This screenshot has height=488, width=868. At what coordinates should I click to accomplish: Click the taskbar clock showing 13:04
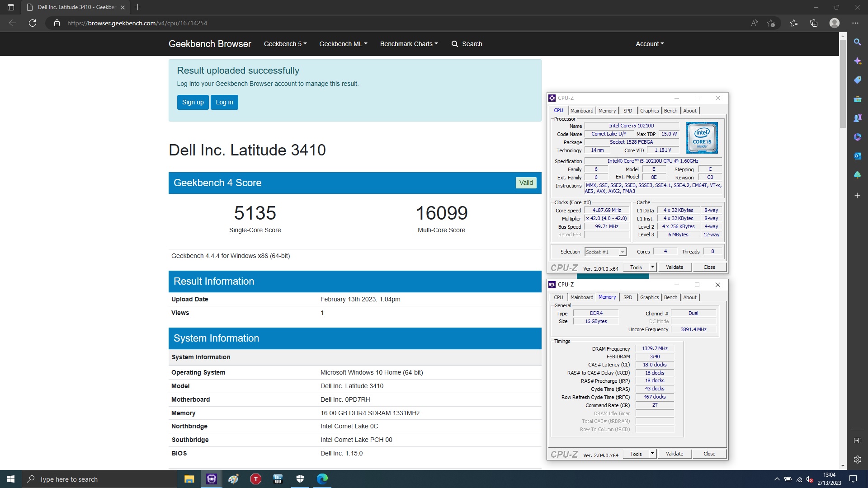829,479
